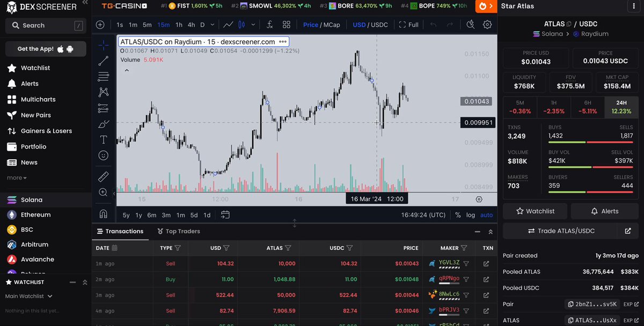644x326 pixels.
Task: Open the indicator templates grid icon
Action: point(287,25)
